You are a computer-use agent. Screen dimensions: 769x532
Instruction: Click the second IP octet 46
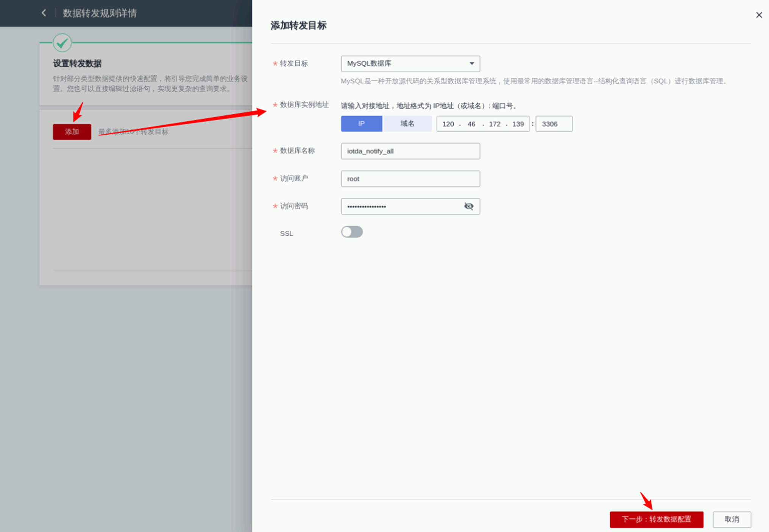click(x=471, y=124)
